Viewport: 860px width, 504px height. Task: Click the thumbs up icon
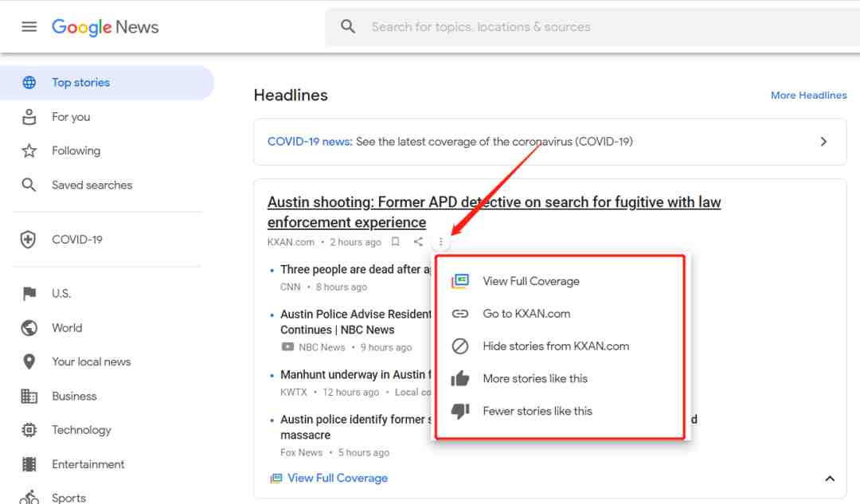point(460,379)
